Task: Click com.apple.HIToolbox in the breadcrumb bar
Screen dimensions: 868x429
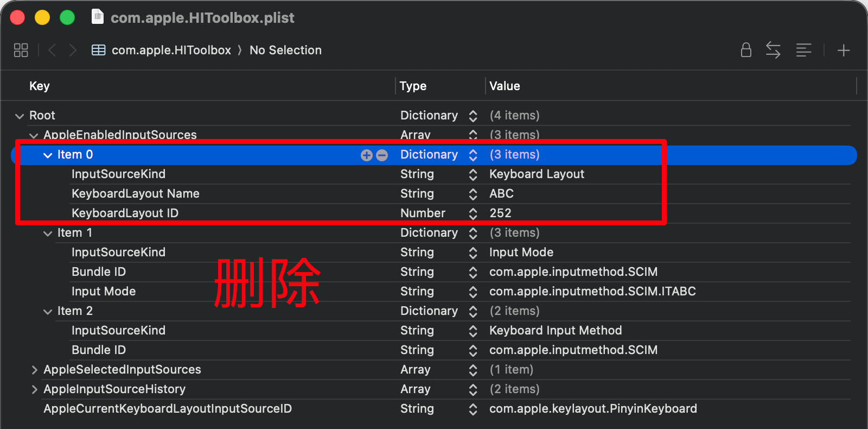Action: (171, 51)
